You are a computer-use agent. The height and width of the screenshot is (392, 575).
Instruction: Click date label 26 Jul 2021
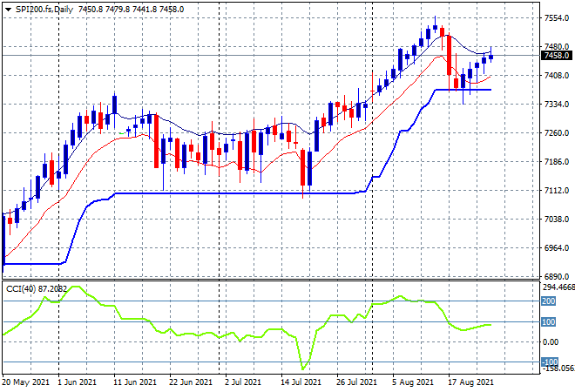tap(356, 382)
